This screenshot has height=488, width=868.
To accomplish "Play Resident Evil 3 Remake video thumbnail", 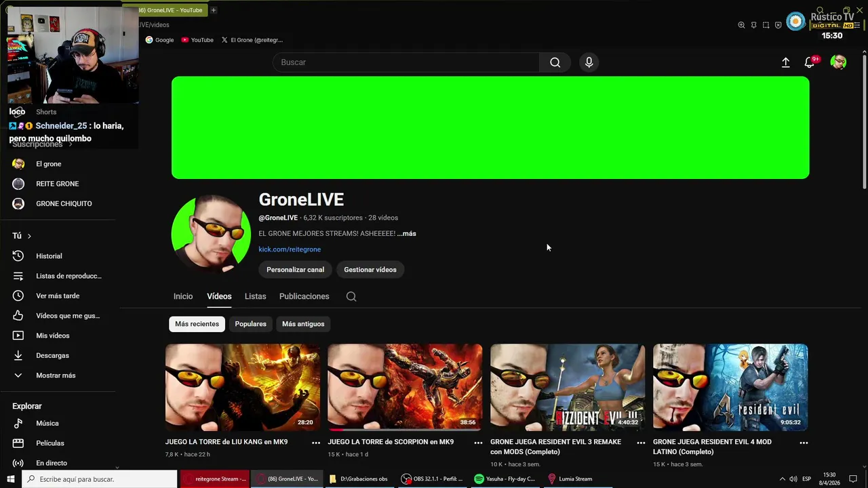I will point(568,387).
